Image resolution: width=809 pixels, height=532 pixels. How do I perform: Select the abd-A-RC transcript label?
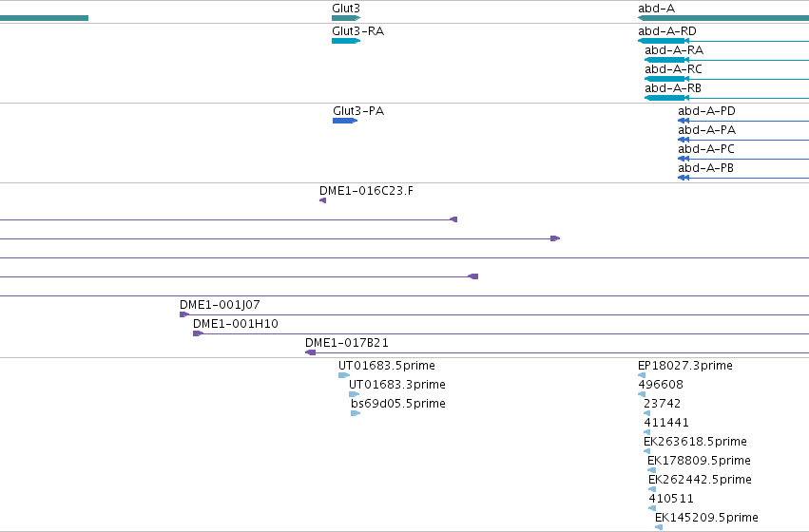click(x=673, y=69)
